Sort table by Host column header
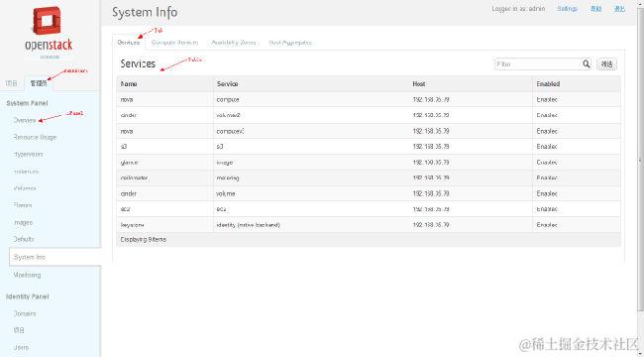The width and height of the screenshot is (644, 357). coord(419,84)
